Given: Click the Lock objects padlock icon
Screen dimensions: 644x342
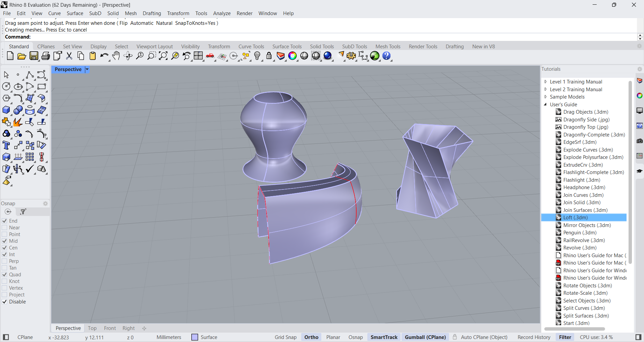Looking at the screenshot, I should tap(269, 56).
